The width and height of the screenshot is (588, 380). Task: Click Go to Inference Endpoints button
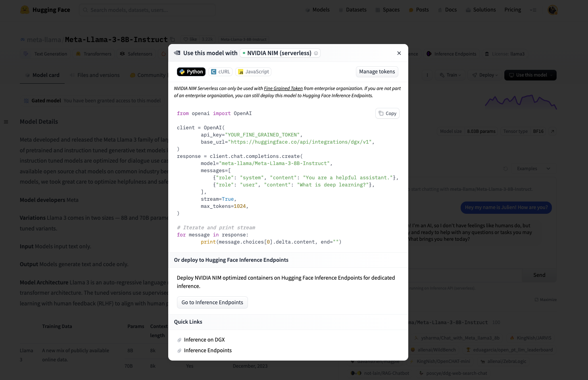tap(212, 303)
